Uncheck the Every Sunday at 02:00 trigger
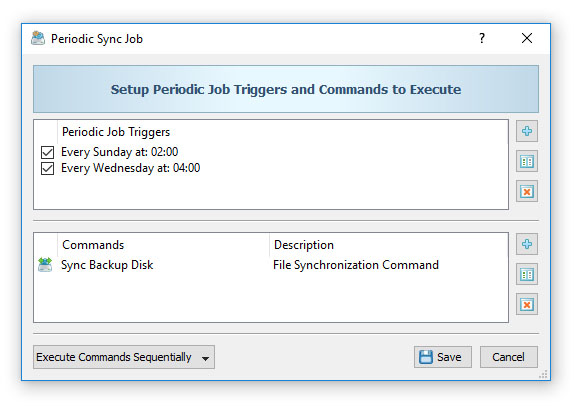The height and width of the screenshot is (406, 574). pos(48,152)
